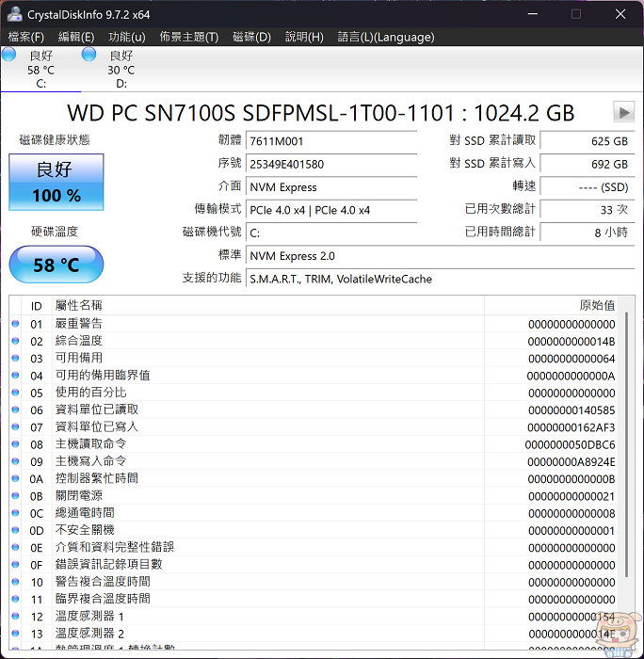Click status dot for 主機讀取命令 row

tap(15, 444)
